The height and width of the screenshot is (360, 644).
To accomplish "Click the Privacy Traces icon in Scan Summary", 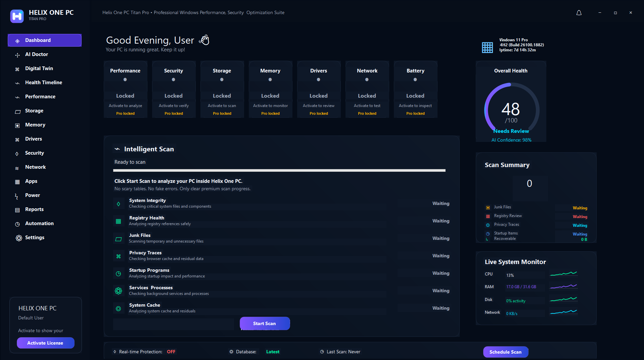I will 488,225.
